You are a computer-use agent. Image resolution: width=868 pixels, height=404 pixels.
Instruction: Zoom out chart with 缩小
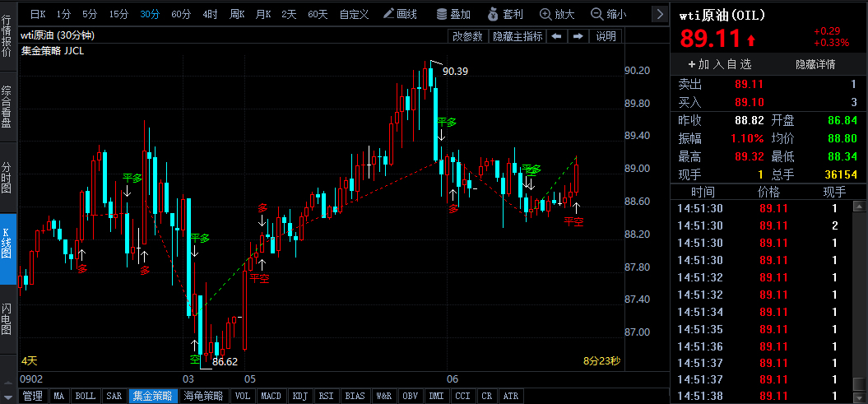pyautogui.click(x=608, y=14)
